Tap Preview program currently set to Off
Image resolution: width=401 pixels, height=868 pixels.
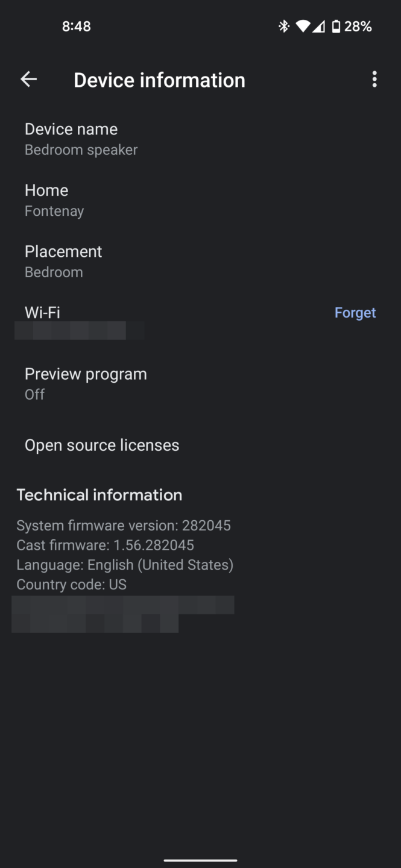tap(86, 383)
